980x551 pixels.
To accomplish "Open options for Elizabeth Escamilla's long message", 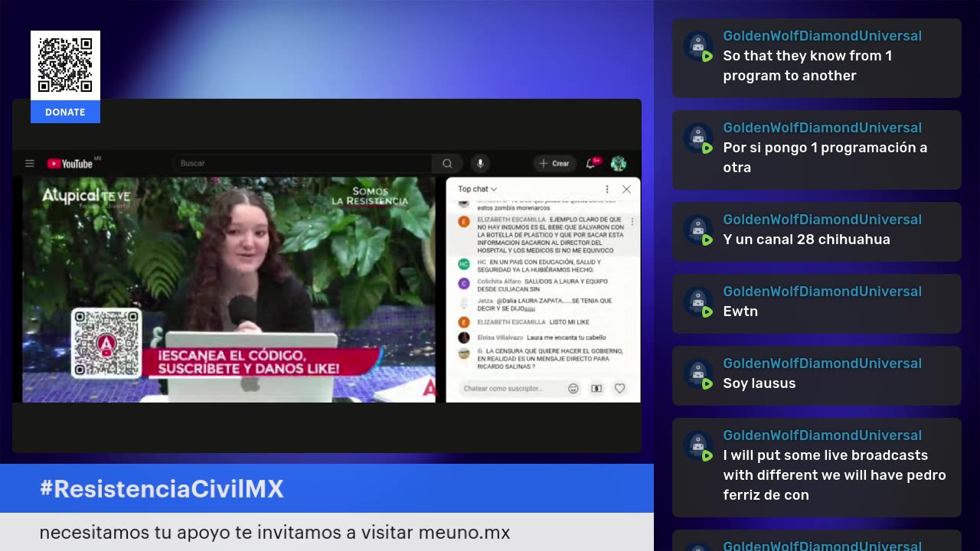I will tap(632, 221).
